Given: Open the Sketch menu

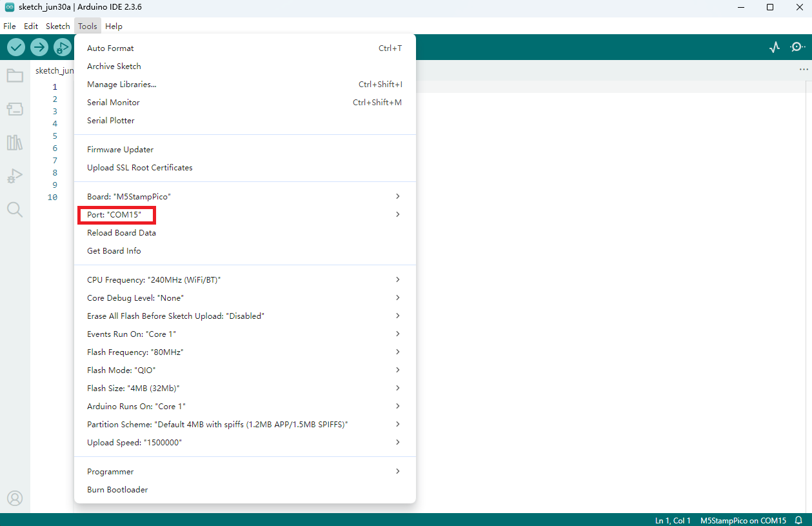Looking at the screenshot, I should (58, 26).
